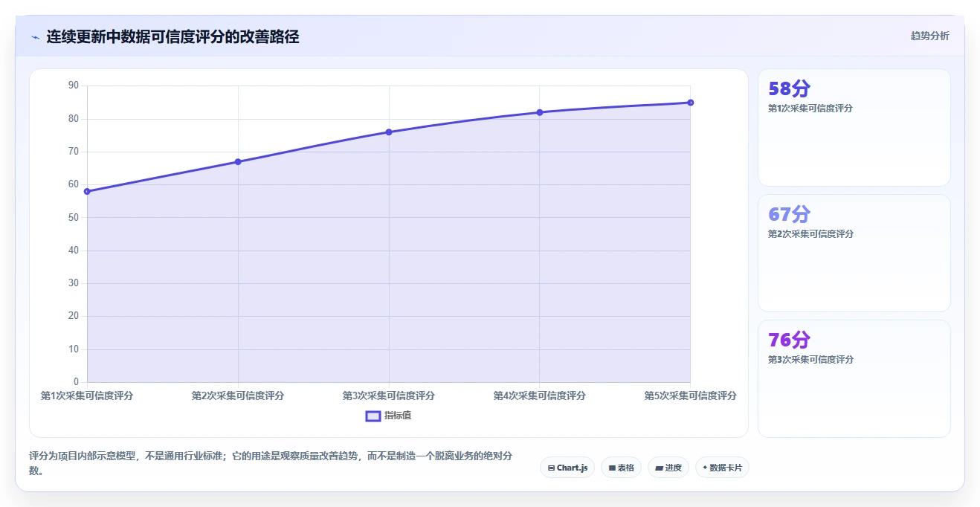Viewport: 980px width, 507px height.
Task: Click the trend icon beside the title
Action: [35, 37]
